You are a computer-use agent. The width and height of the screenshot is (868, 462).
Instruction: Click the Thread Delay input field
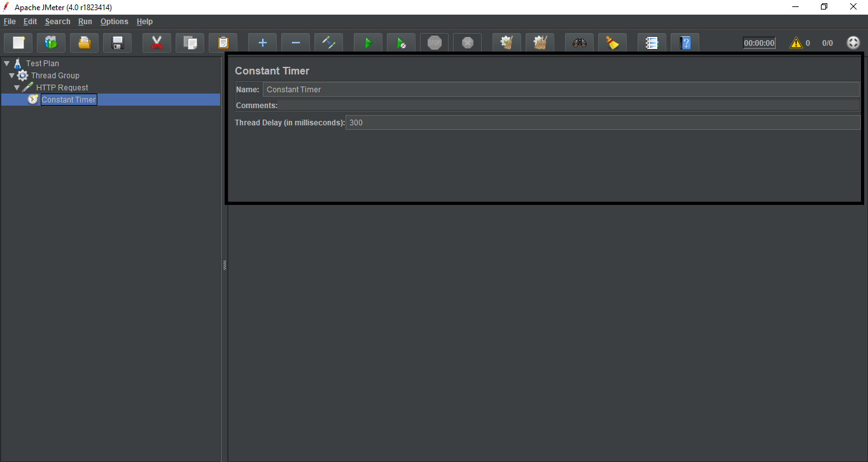[602, 123]
